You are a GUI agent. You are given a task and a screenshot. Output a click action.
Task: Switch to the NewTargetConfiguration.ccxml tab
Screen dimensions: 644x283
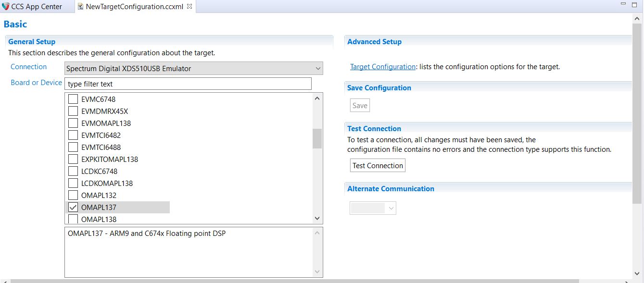coord(134,7)
